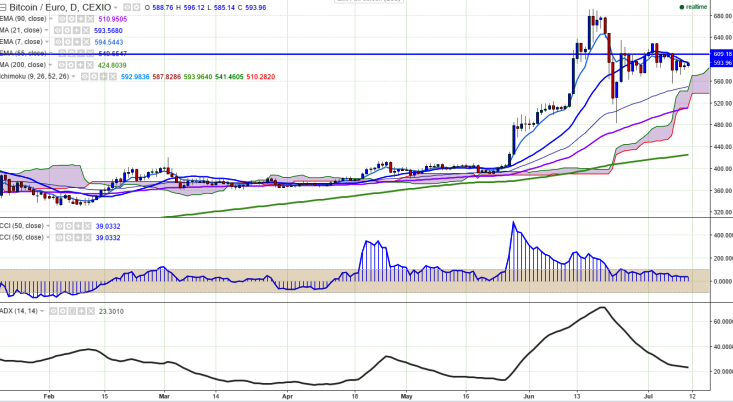Click the Jun label on time axis
Viewport: 733px width, 402px height.
[529, 396]
